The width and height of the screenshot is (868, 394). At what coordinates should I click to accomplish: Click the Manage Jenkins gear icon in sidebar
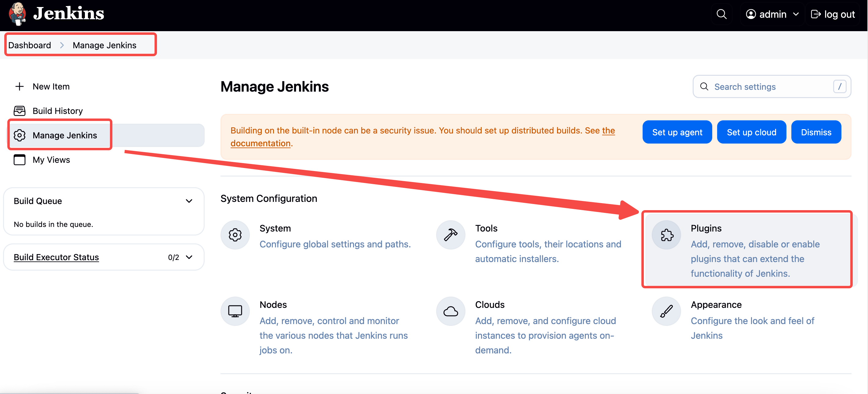20,135
